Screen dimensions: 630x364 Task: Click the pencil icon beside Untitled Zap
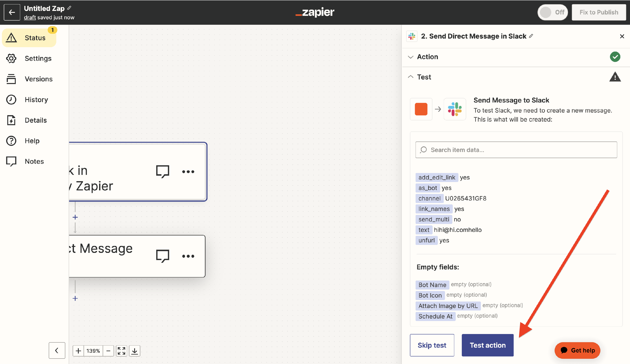coord(69,8)
